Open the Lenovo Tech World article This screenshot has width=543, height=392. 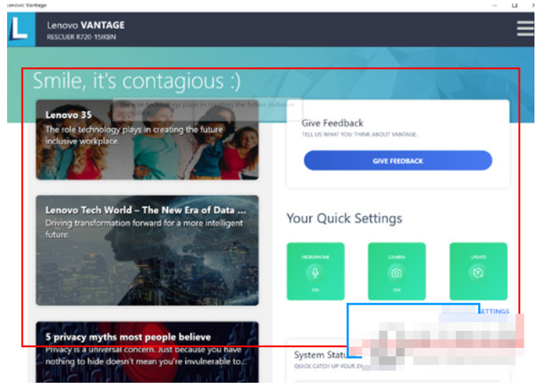tap(147, 250)
